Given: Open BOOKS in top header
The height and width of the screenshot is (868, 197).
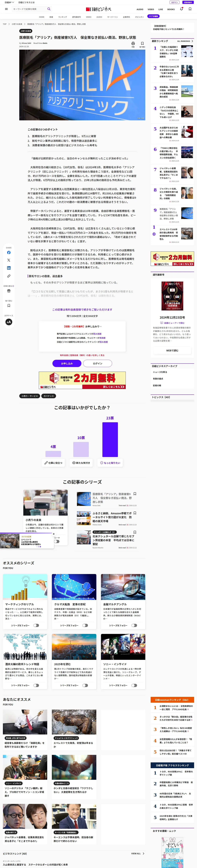Looking at the screenshot, I should coord(171,9).
